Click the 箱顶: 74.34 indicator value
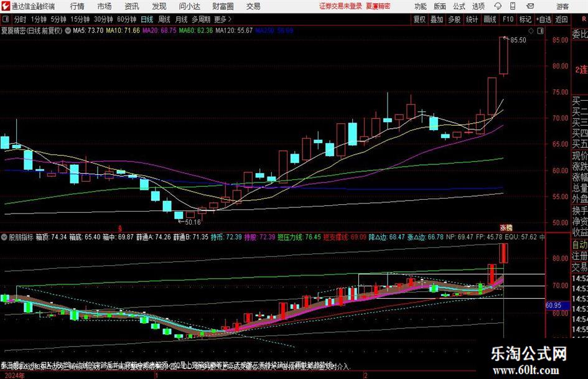588x379 pixels. tap(51, 237)
